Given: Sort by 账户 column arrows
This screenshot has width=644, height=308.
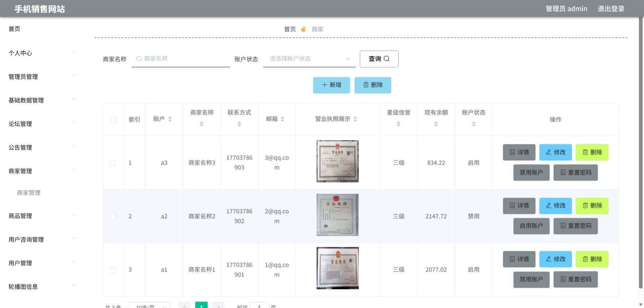Looking at the screenshot, I should click(x=170, y=119).
